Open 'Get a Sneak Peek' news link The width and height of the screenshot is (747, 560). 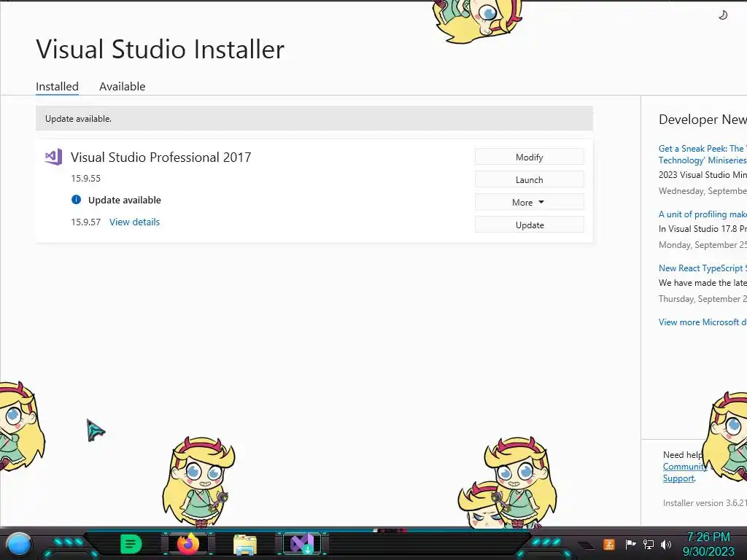(703, 155)
